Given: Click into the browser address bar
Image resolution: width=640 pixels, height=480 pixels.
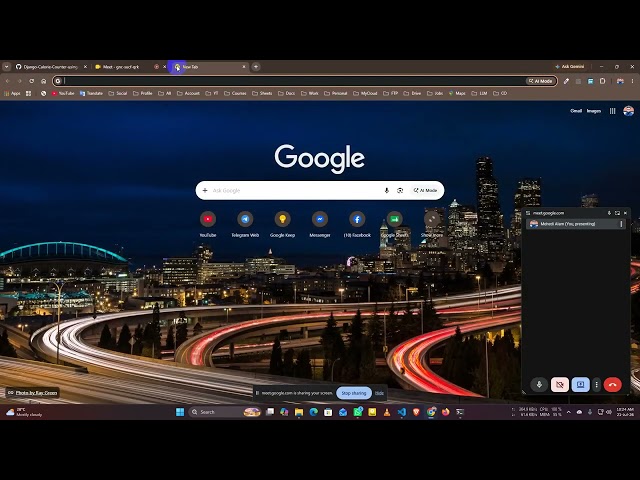Looking at the screenshot, I should [294, 81].
